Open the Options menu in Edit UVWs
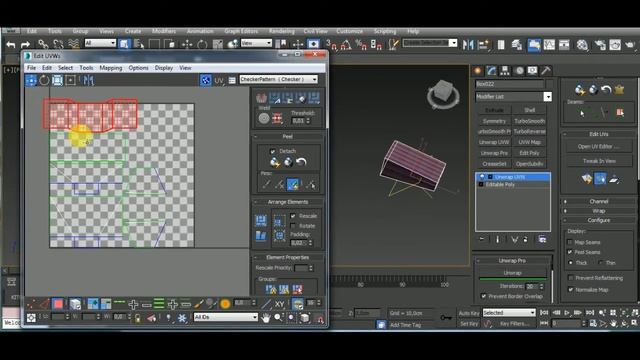Viewport: 640px width, 360px height. point(138,68)
